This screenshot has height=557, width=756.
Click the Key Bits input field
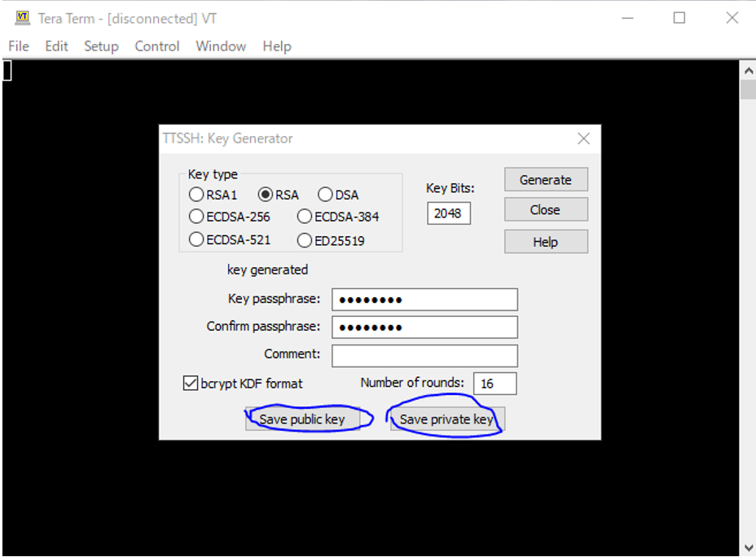pyautogui.click(x=448, y=213)
